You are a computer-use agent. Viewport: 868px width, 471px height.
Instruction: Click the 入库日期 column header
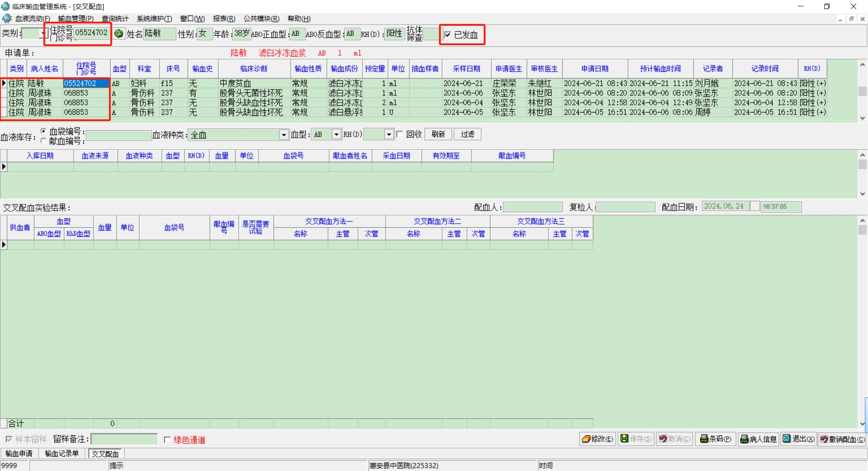tap(40, 155)
